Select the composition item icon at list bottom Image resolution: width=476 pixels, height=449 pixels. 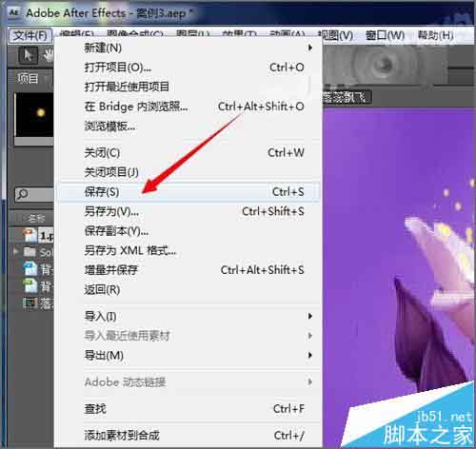point(30,303)
